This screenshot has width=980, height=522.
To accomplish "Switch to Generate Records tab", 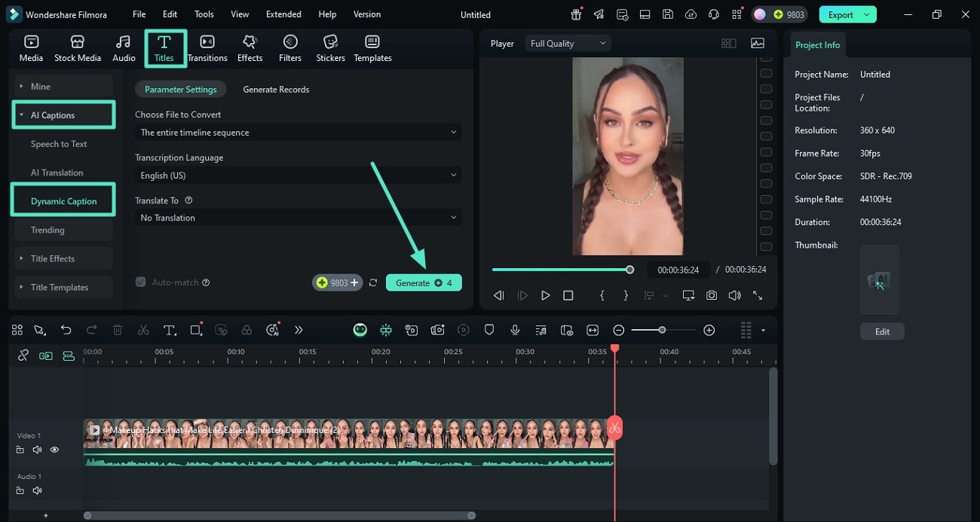I will click(276, 89).
